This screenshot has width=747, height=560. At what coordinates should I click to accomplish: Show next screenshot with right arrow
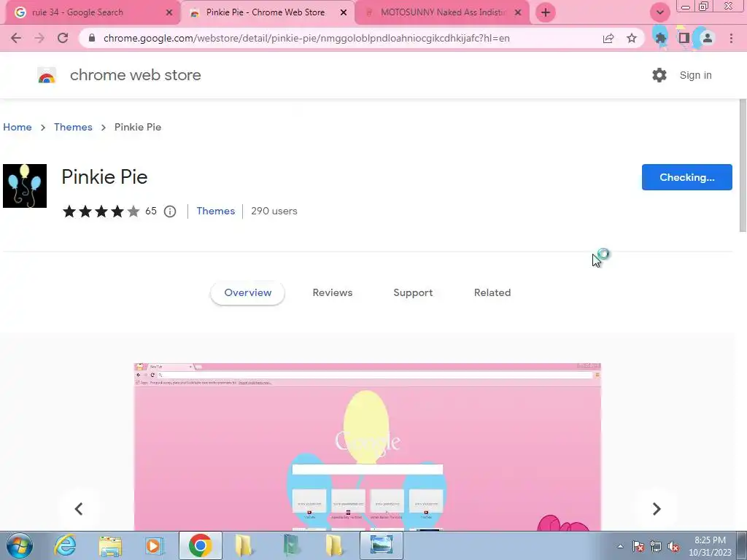click(x=657, y=508)
